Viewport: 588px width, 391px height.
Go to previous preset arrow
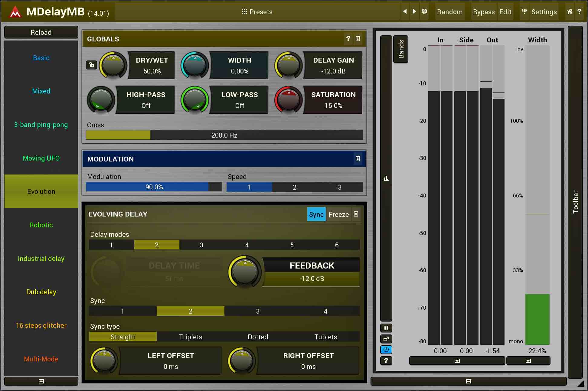(405, 11)
